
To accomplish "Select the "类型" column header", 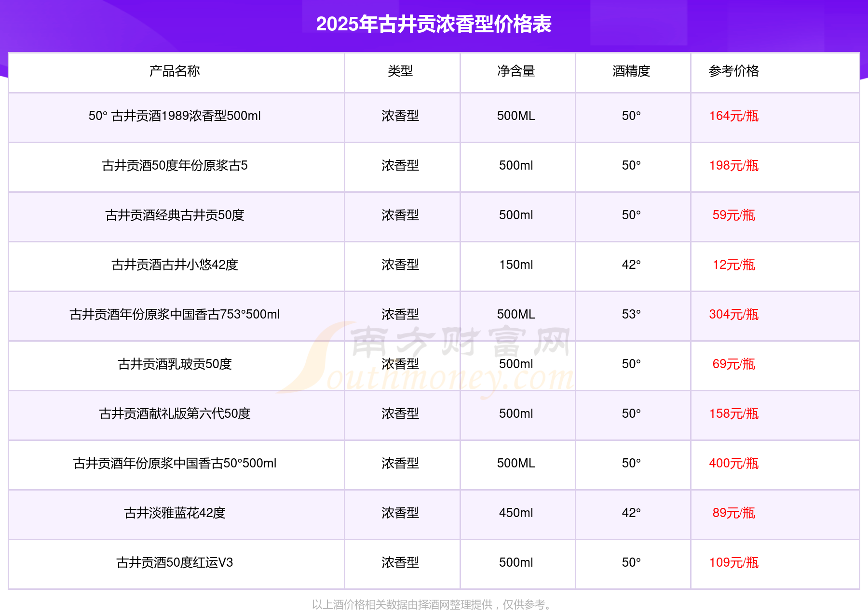I will pyautogui.click(x=400, y=71).
